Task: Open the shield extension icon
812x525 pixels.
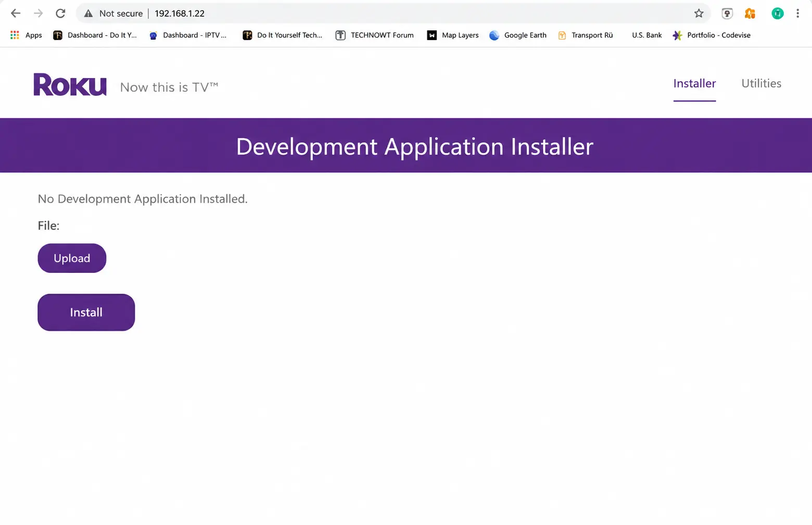Action: [x=727, y=14]
